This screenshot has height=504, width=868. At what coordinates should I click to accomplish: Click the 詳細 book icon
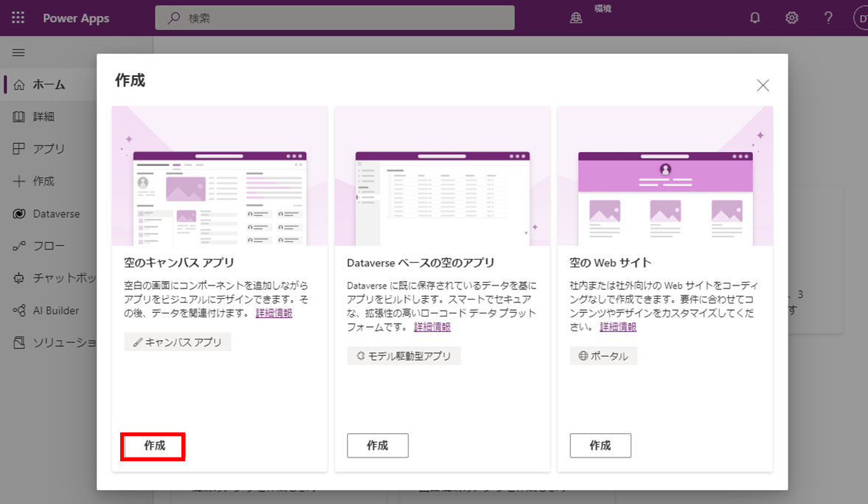point(19,117)
